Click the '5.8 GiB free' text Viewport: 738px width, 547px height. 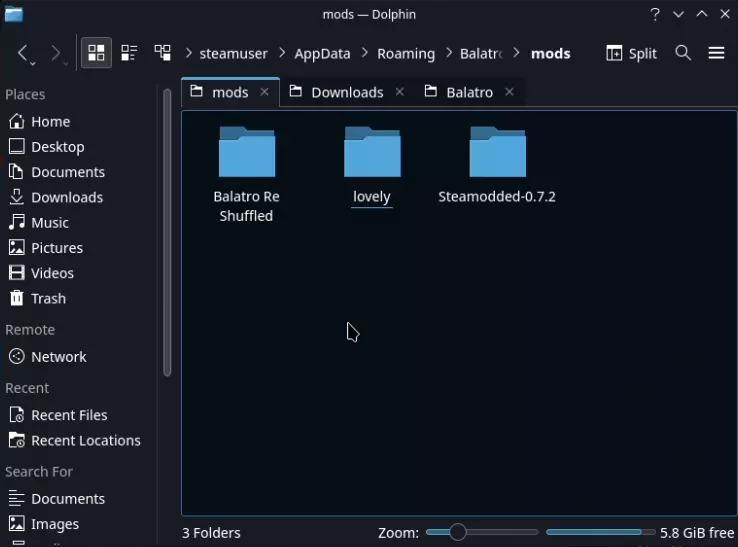point(697,533)
